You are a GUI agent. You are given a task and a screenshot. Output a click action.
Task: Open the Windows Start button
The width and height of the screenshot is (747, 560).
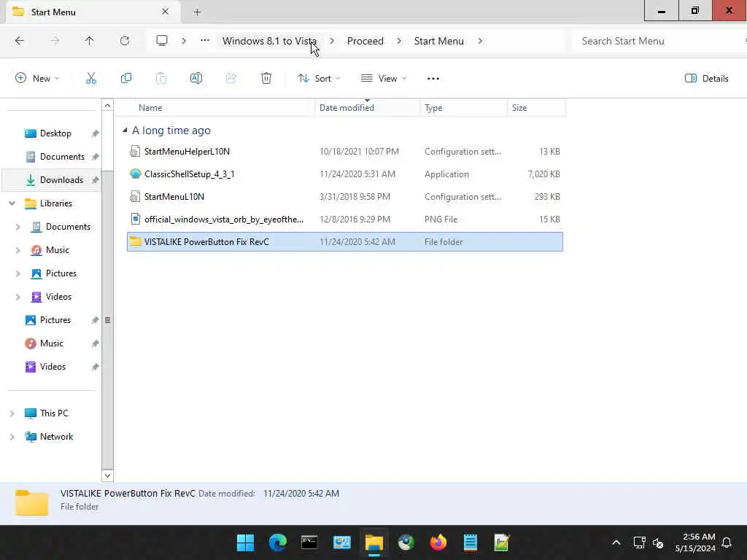(245, 542)
